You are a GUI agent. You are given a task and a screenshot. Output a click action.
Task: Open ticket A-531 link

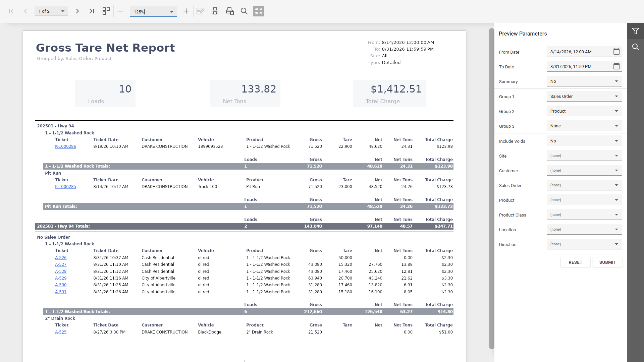point(61,292)
